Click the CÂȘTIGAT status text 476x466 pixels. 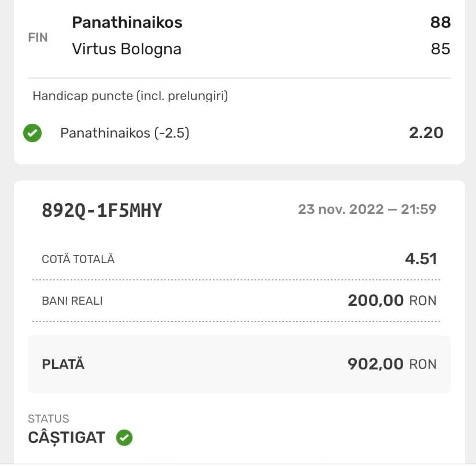click(x=67, y=438)
